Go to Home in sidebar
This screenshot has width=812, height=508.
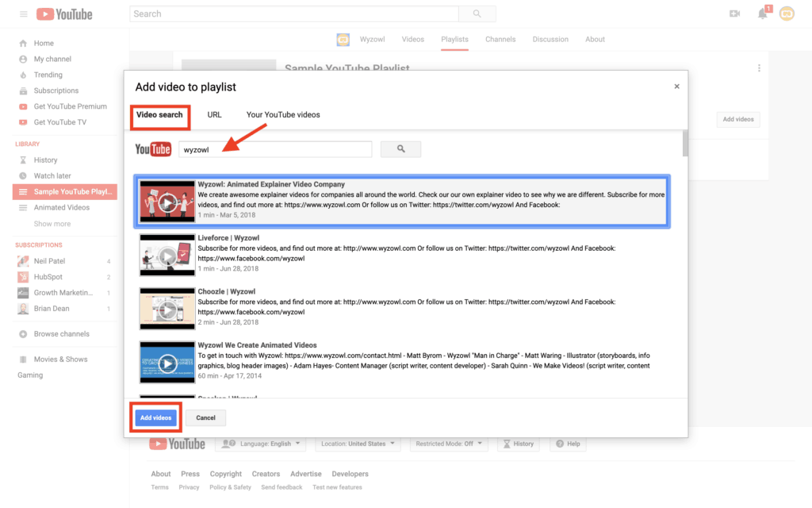(44, 43)
